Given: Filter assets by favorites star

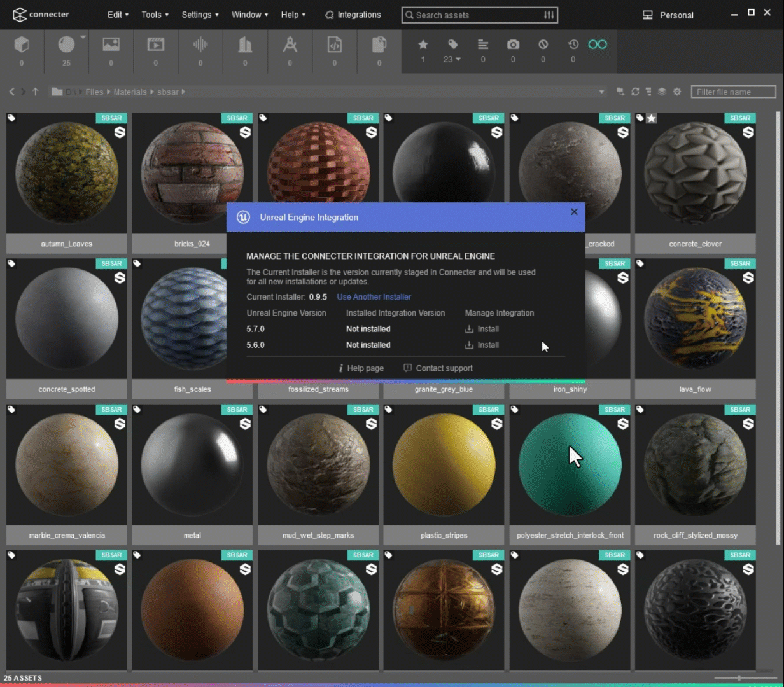Looking at the screenshot, I should coord(423,45).
